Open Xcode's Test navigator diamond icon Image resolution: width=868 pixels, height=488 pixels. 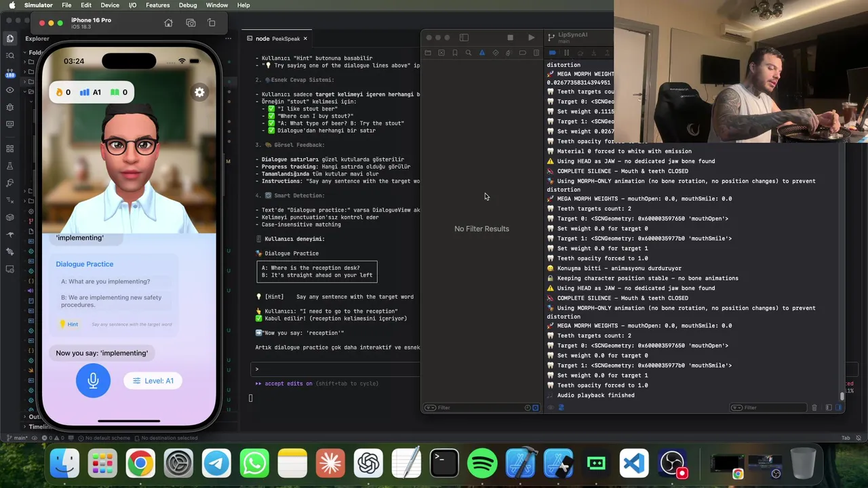tap(496, 53)
